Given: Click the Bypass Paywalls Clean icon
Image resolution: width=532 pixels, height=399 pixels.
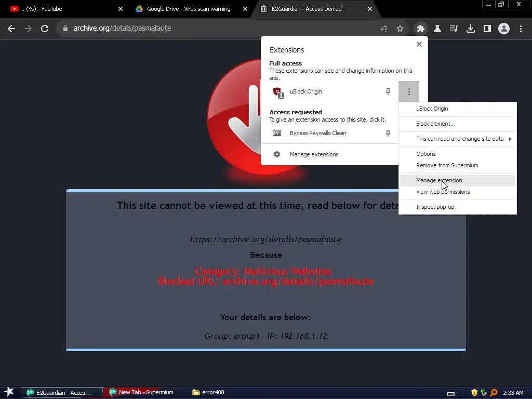Looking at the screenshot, I should coord(277,133).
